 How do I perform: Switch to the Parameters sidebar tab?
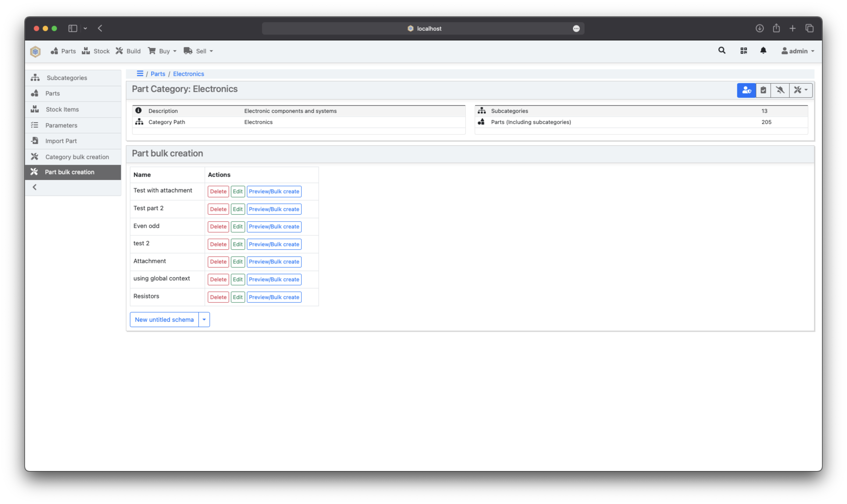click(61, 125)
